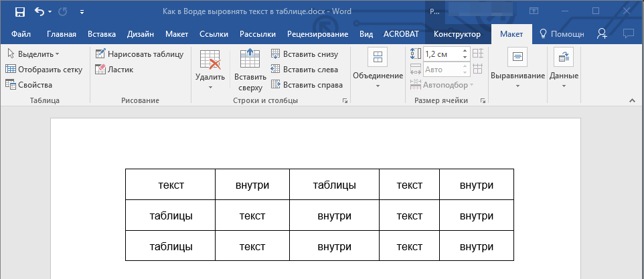Undo the last action
The height and width of the screenshot is (279, 644).
[x=39, y=11]
